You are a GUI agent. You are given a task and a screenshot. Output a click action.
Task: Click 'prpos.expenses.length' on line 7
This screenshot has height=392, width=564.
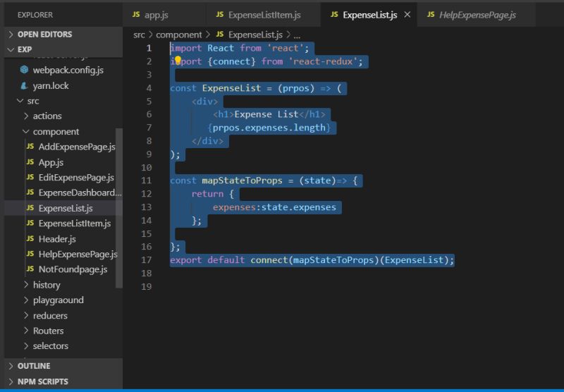pos(269,128)
